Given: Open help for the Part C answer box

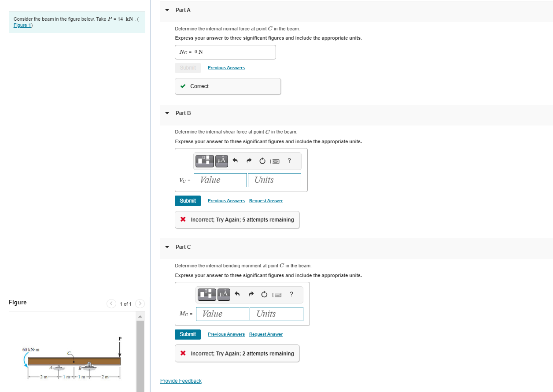Looking at the screenshot, I should pos(291,294).
